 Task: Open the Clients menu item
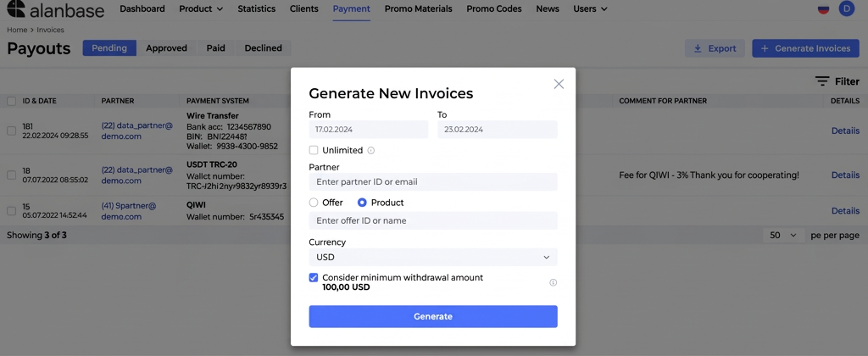pyautogui.click(x=304, y=8)
